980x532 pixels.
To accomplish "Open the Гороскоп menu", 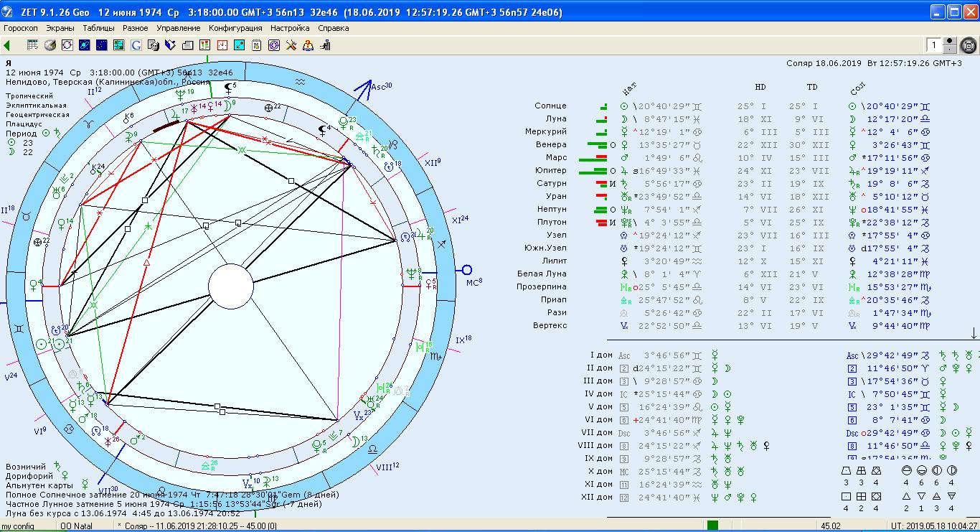I will (22, 28).
